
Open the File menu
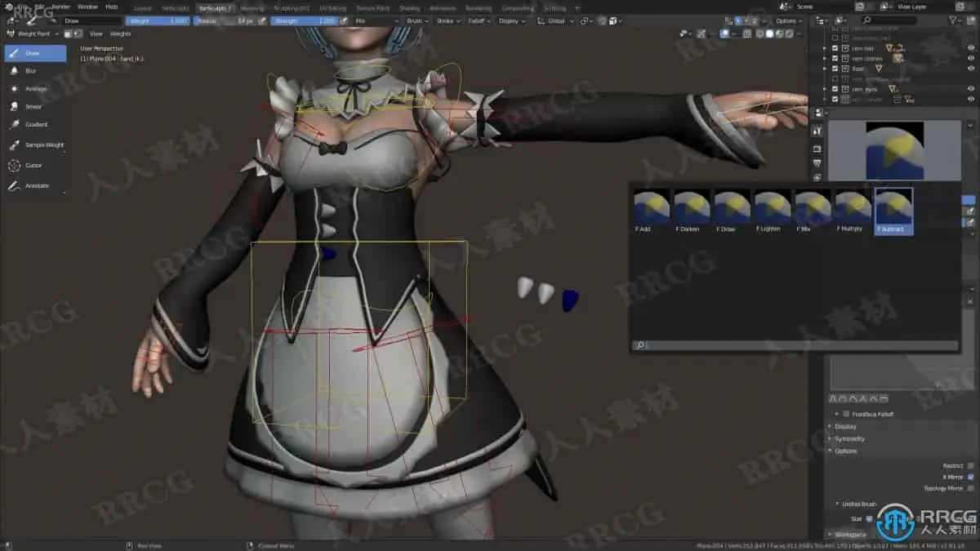(24, 7)
